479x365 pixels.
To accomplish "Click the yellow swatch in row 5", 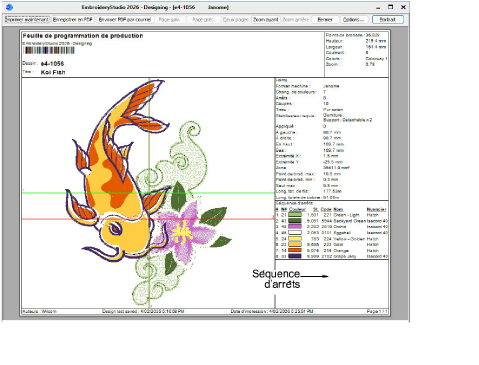I will coord(295,239).
